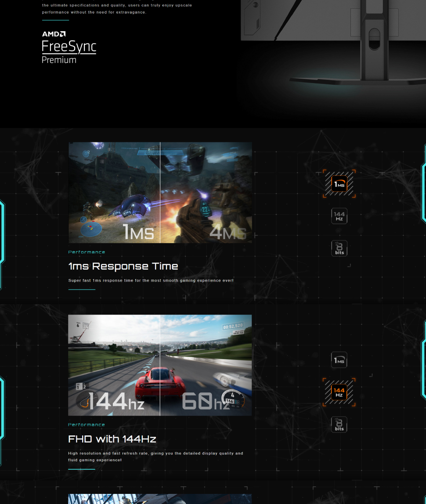Image resolution: width=426 pixels, height=504 pixels.
Task: Select the 1ms icon beside the FHD with 144Hz section
Action: tap(339, 360)
